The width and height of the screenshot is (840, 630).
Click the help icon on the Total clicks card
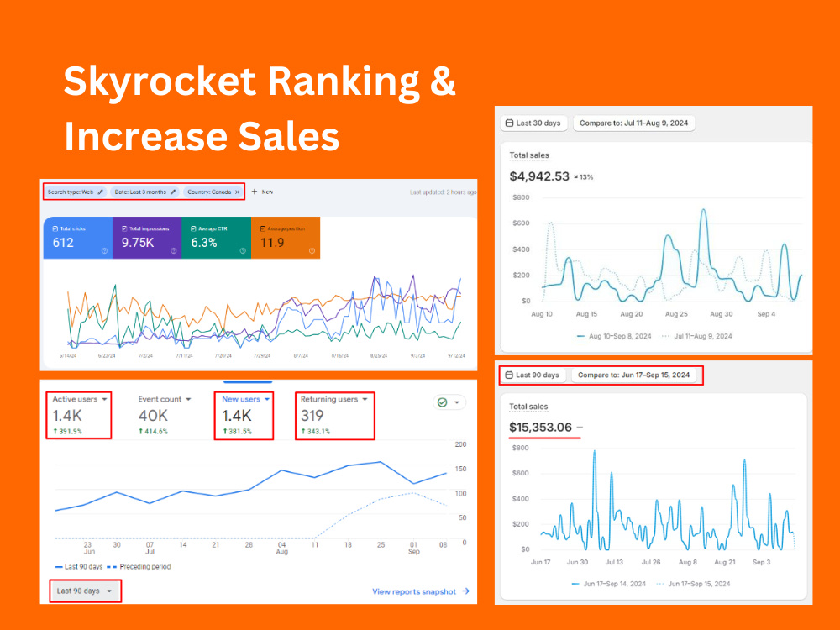pyautogui.click(x=104, y=250)
